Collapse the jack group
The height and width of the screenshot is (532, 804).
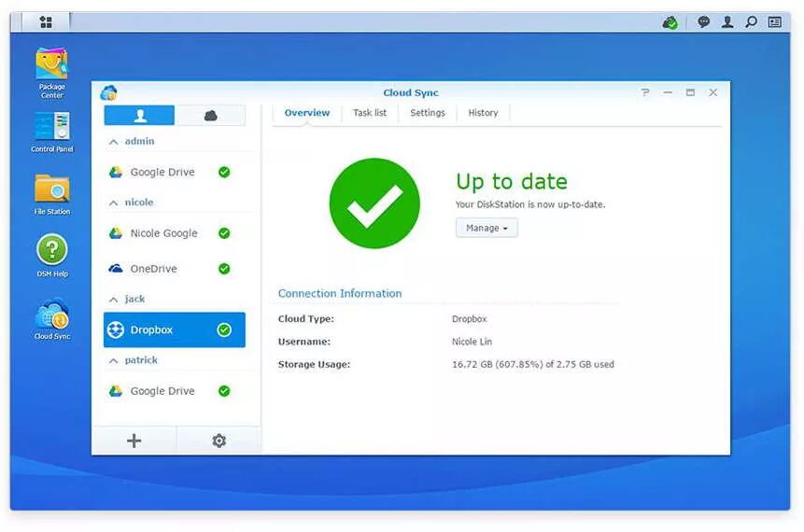(113, 300)
